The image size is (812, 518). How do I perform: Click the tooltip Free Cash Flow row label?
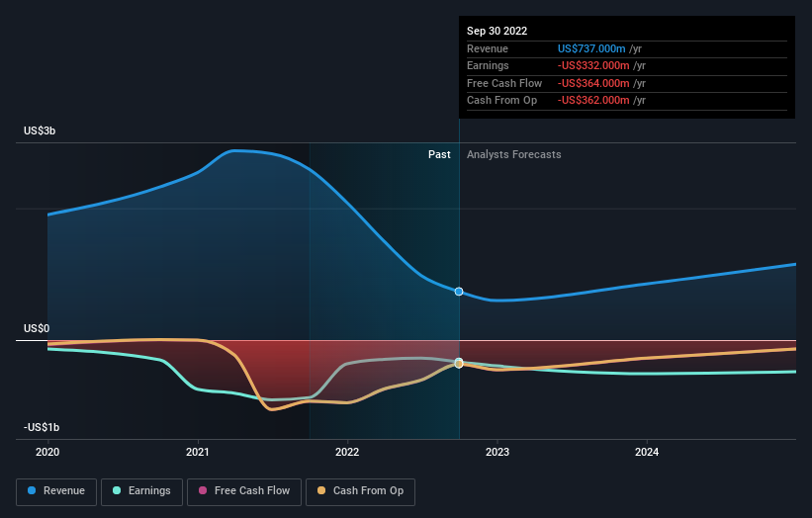[503, 83]
